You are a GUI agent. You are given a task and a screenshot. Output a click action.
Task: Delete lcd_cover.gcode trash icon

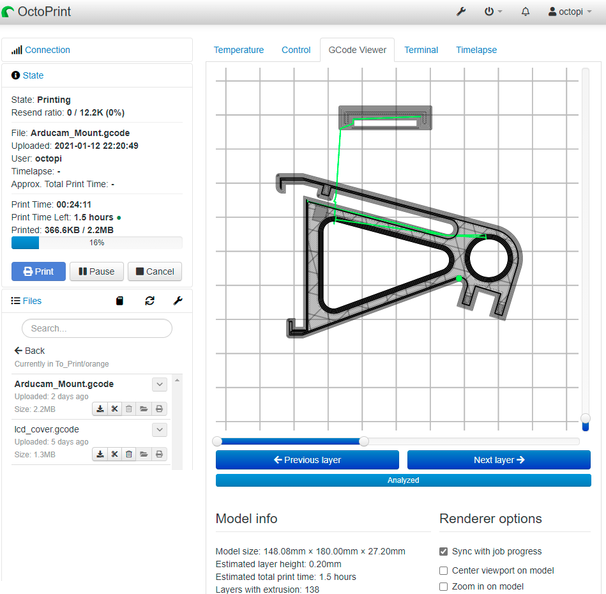[129, 454]
